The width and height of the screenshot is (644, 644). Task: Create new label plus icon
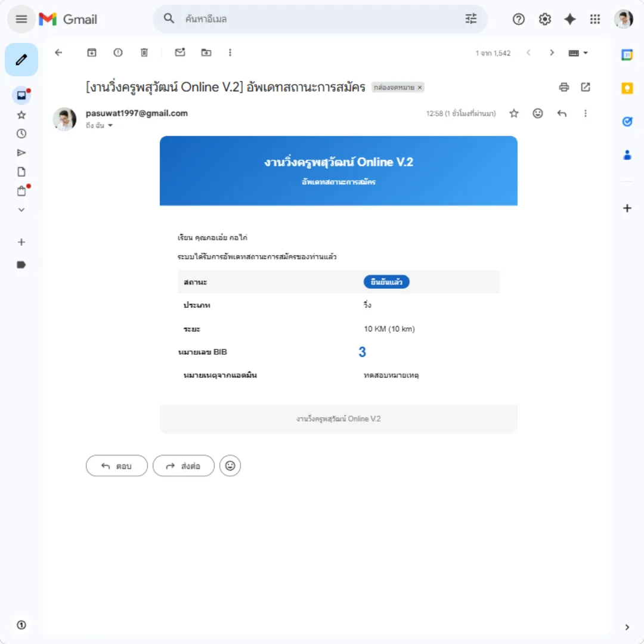[x=21, y=242]
